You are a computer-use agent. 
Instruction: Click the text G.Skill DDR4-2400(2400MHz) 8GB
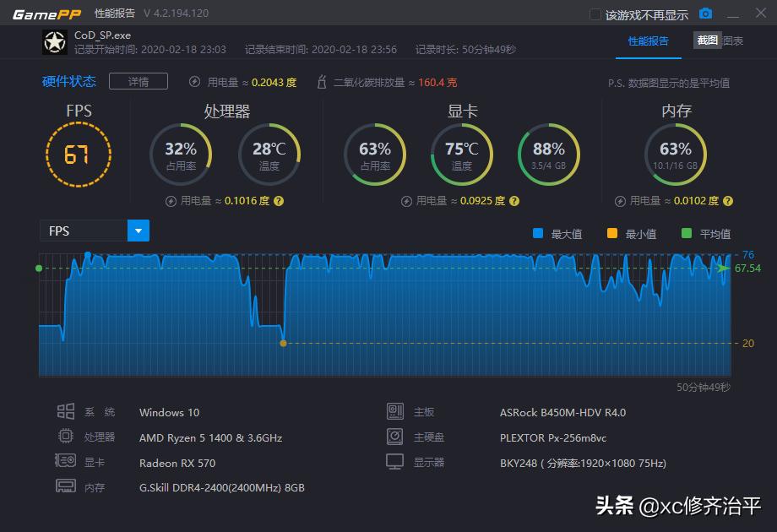tap(222, 488)
